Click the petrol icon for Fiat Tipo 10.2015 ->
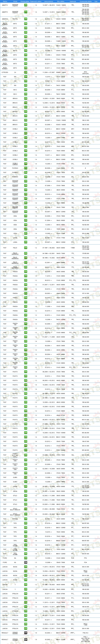 click(x=26, y=532)
